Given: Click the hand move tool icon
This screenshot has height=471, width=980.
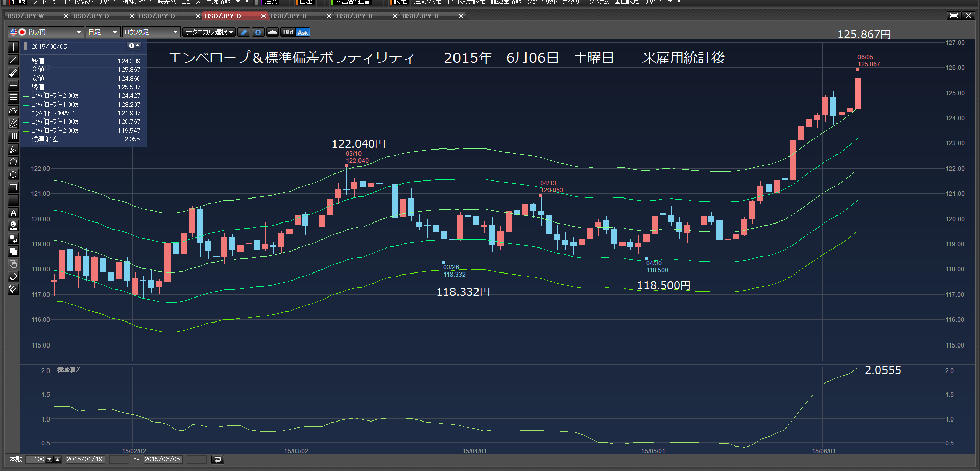Looking at the screenshot, I should point(13,264).
